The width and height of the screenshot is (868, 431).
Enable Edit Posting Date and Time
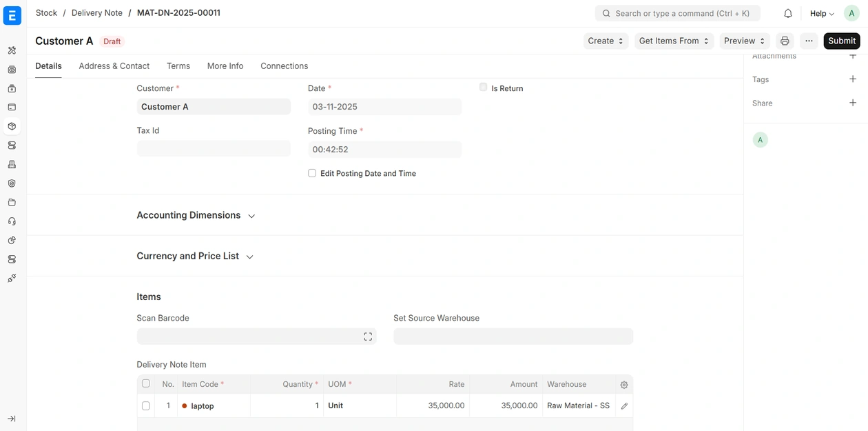[x=312, y=173]
